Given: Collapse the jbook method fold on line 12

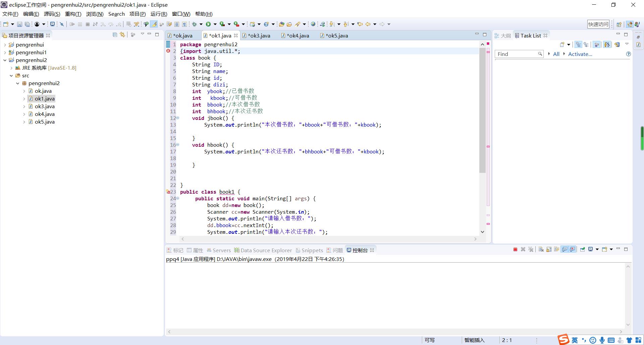Looking at the screenshot, I should (177, 118).
